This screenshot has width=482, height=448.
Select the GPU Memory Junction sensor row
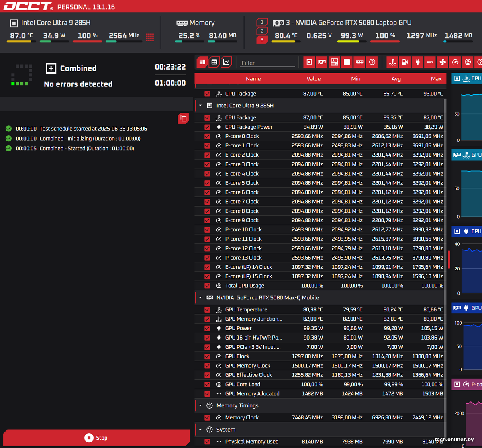319,319
